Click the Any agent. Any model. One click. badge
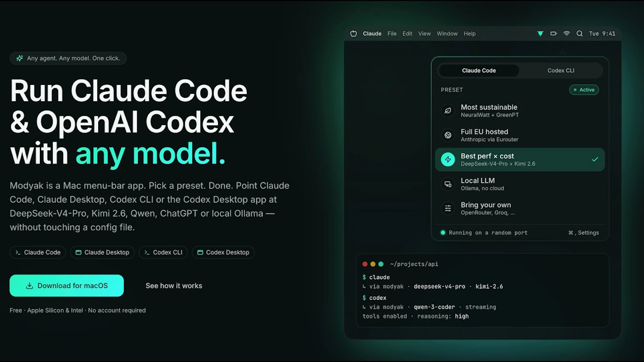The height and width of the screenshot is (362, 644). pos(68,58)
